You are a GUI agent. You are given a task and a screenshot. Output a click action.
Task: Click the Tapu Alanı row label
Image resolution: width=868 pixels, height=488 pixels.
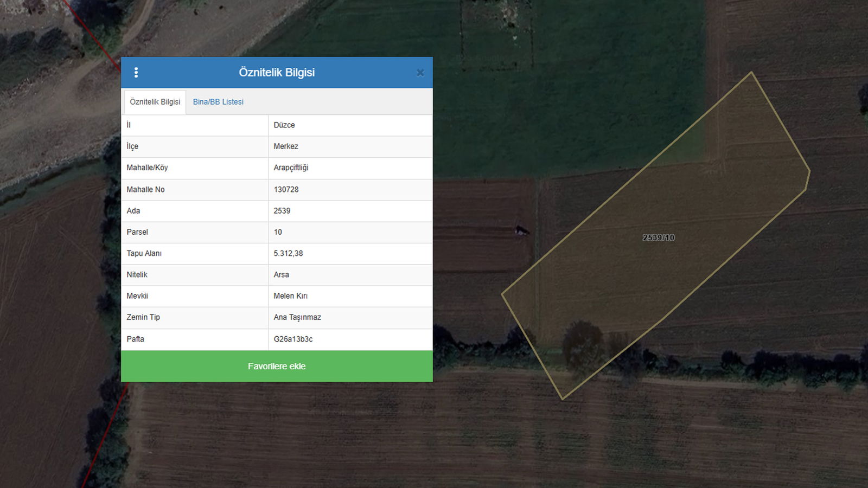point(144,253)
